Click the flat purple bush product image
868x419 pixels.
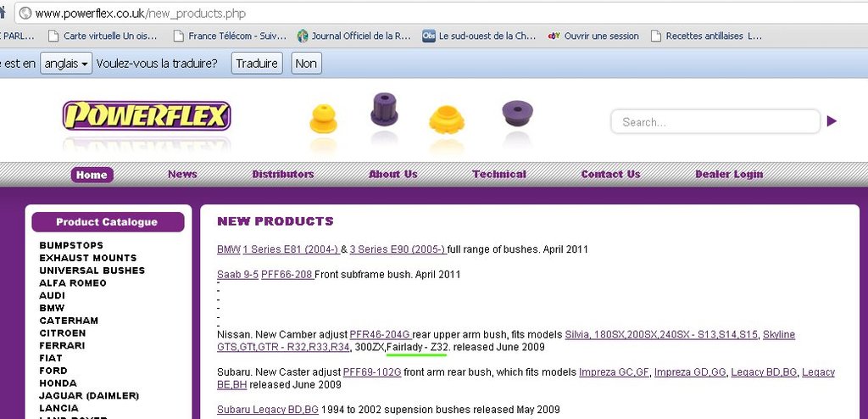click(x=517, y=113)
